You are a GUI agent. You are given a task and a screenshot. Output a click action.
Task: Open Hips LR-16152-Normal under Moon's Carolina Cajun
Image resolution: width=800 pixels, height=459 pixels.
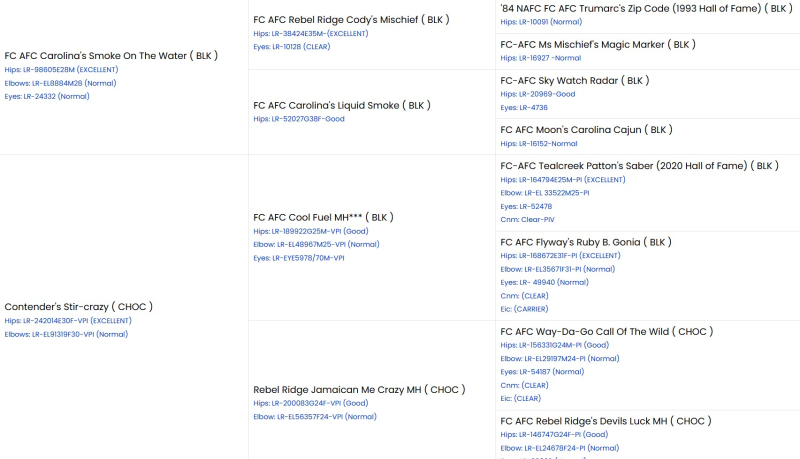point(539,144)
